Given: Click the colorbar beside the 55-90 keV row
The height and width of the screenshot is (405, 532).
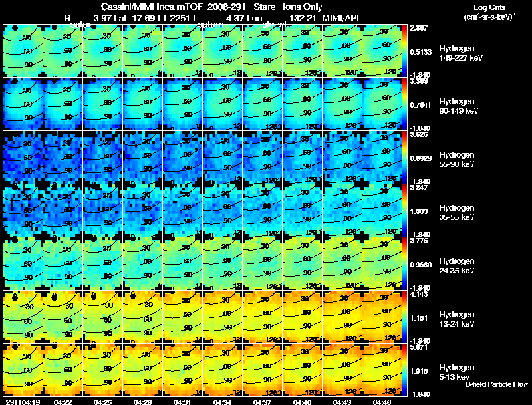Looking at the screenshot, I should pyautogui.click(x=404, y=158).
